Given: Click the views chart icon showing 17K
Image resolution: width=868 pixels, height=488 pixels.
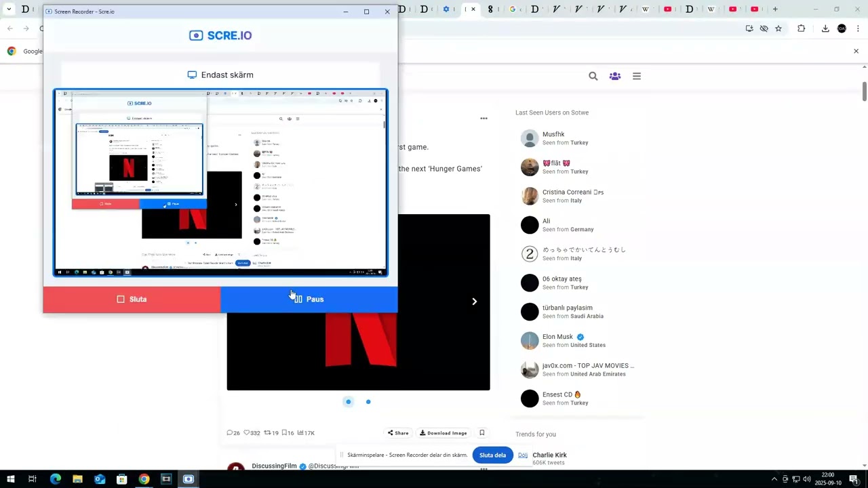Looking at the screenshot, I should coord(300,432).
